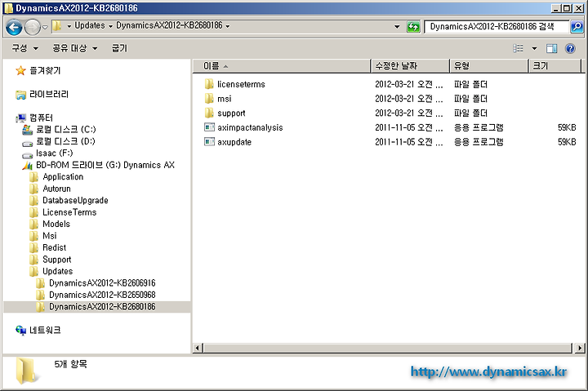Click the magnifier search button

576,27
